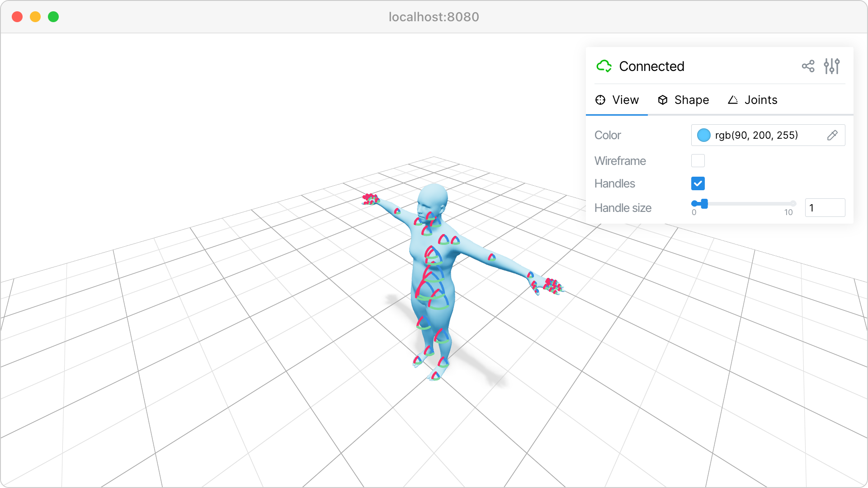The height and width of the screenshot is (488, 868).
Task: Uncheck the Handles checkbox
Action: tap(698, 183)
